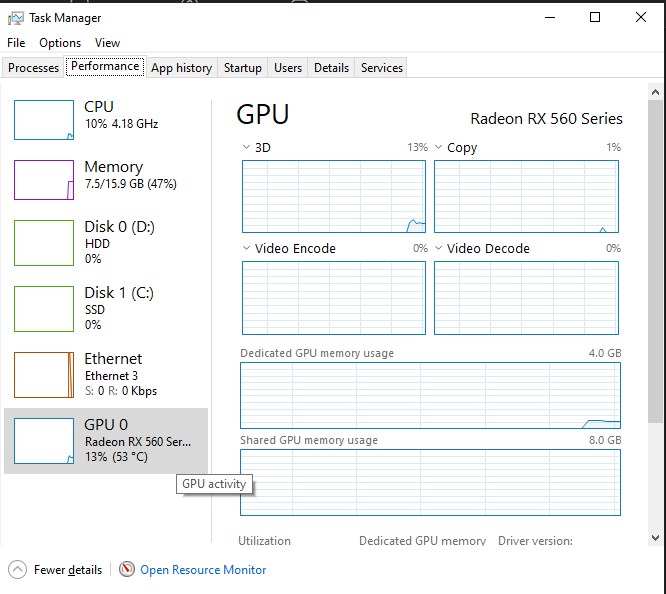Click the scrollbar up arrow
Image resolution: width=666 pixels, height=594 pixels.
coord(655,92)
